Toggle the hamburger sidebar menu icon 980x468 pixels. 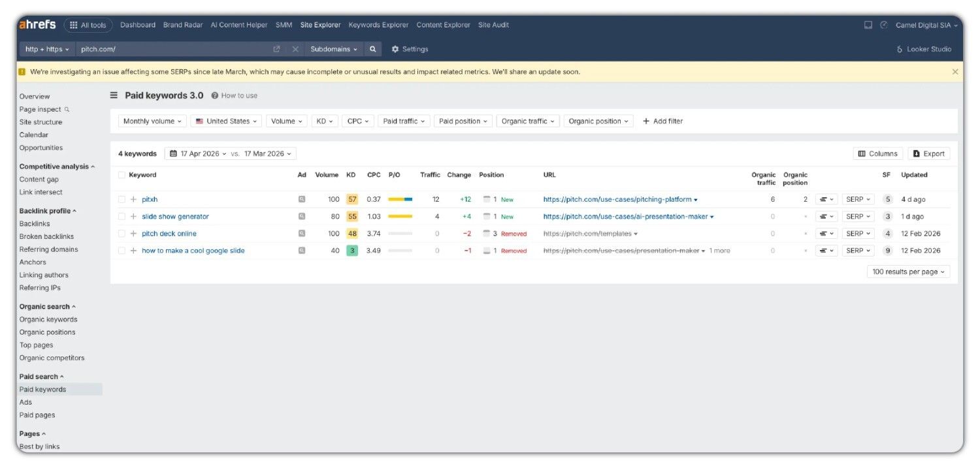tap(114, 95)
